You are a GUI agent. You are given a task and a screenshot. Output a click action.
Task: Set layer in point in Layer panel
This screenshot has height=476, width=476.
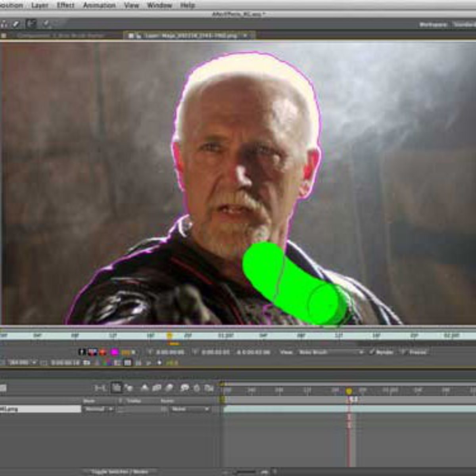point(150,352)
